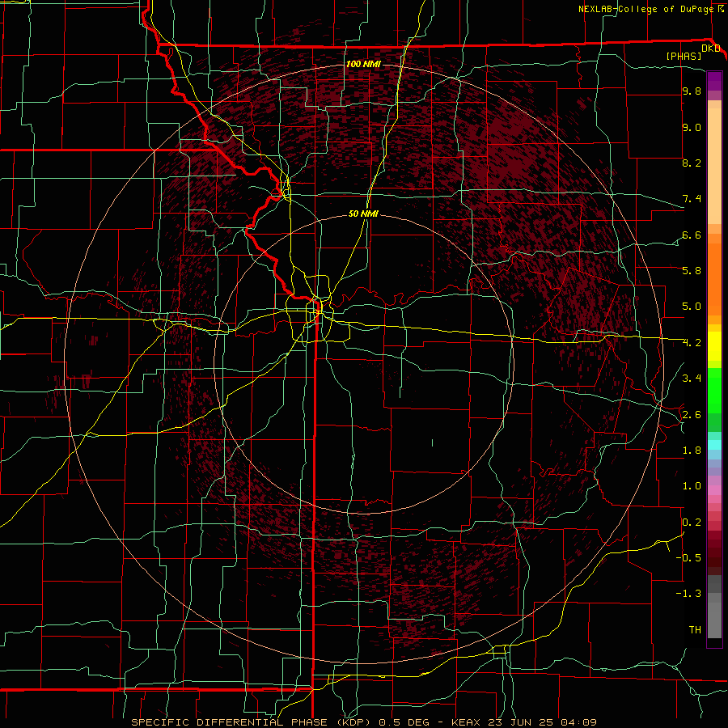Click the KEAX station identifier in caption
Viewport: 728px width, 728px height.
point(467,722)
